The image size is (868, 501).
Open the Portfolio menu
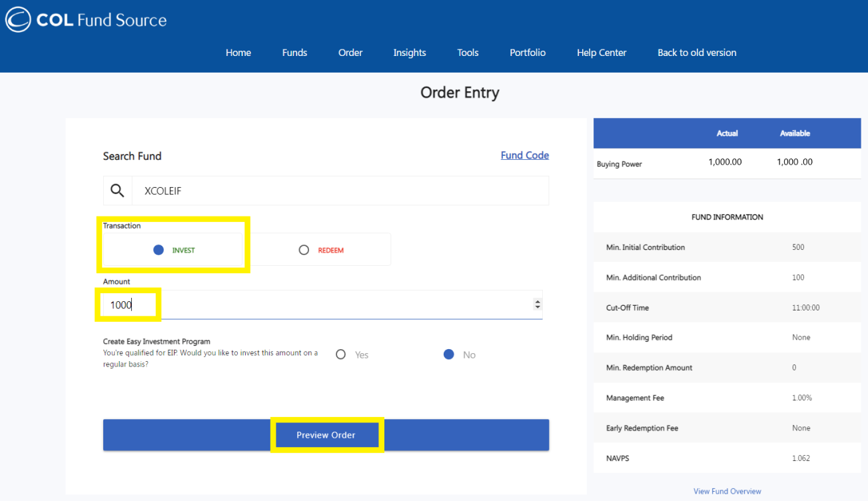coord(528,53)
